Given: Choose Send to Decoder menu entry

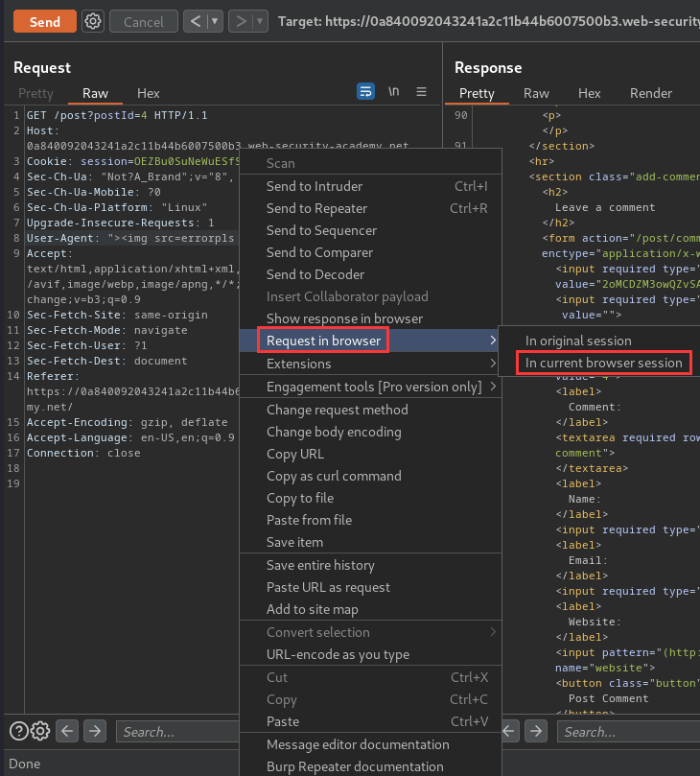Looking at the screenshot, I should [x=370, y=274].
